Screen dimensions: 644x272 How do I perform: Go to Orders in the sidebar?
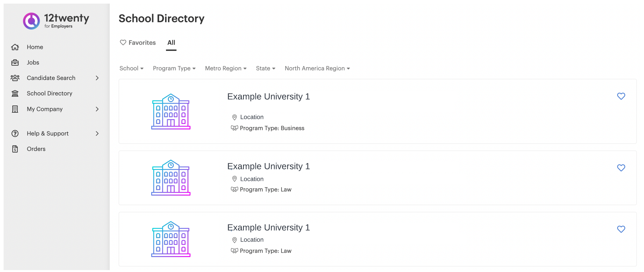(x=36, y=149)
